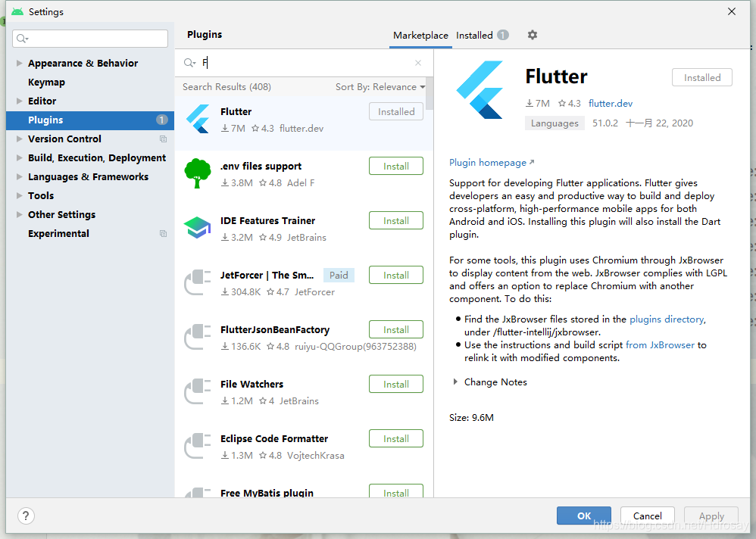Select the Flutter result row title
Screen dimensions: 756x539
click(x=236, y=112)
